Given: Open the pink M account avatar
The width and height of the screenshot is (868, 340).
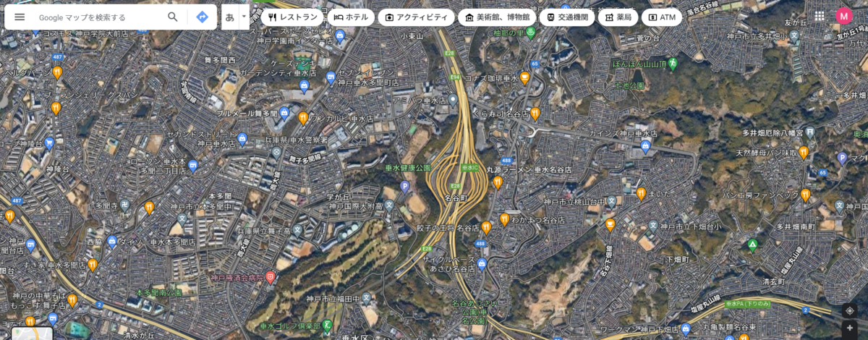Looking at the screenshot, I should 844,16.
